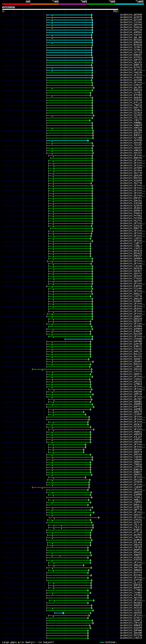Viewport: 146px width, 644px height.
Task: Click UniRef100_A7QKU6 label
Action: point(131,77)
